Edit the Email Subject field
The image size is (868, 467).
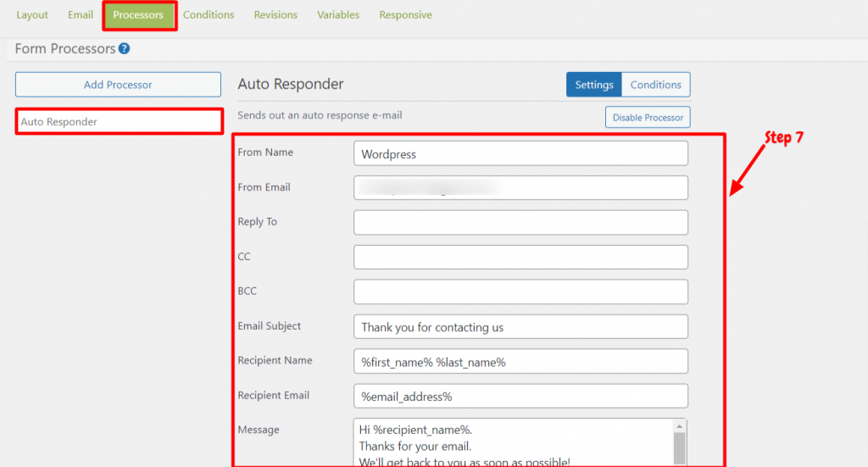tap(521, 326)
